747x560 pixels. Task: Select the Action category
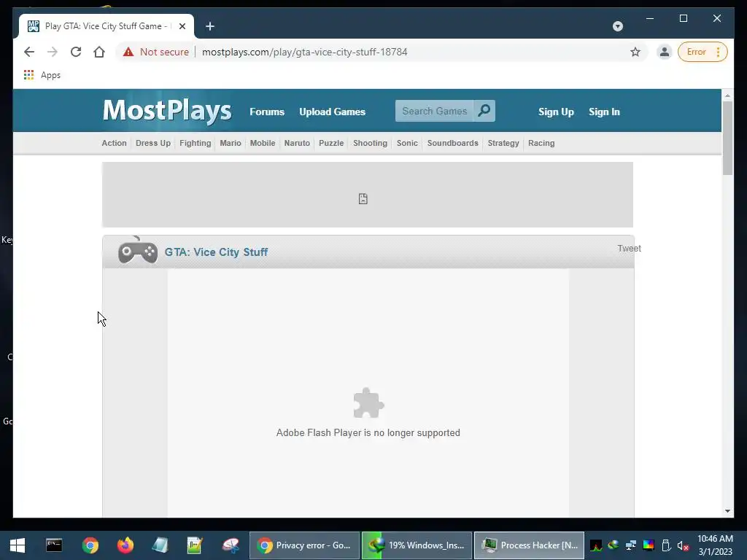point(114,143)
